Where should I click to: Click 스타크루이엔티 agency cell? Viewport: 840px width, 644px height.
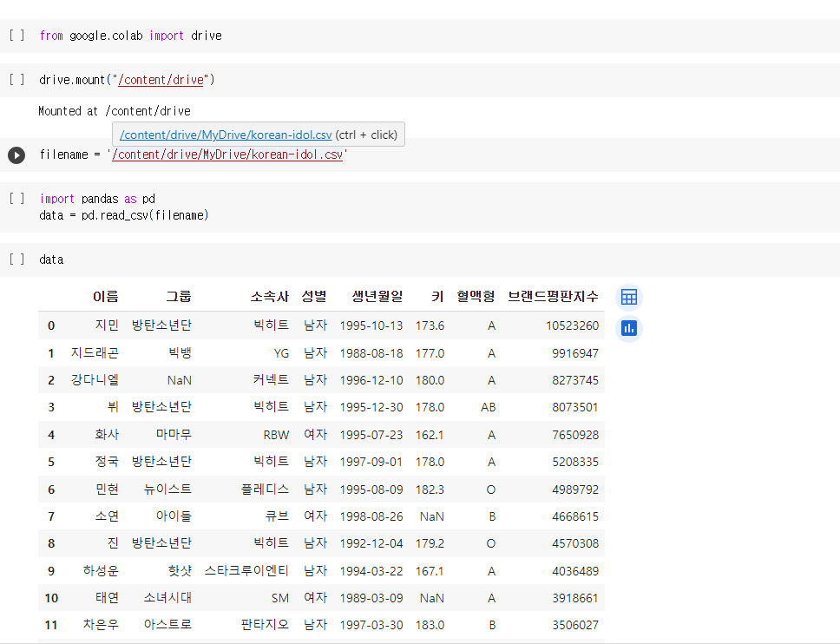tap(246, 570)
